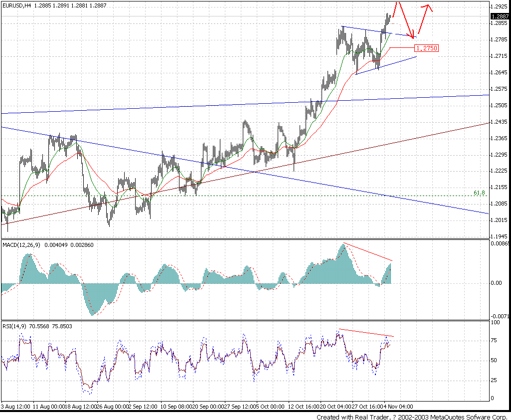Viewport: 511px width, 420px height.
Task: Click the red 1.2750 price label
Action: pos(427,48)
